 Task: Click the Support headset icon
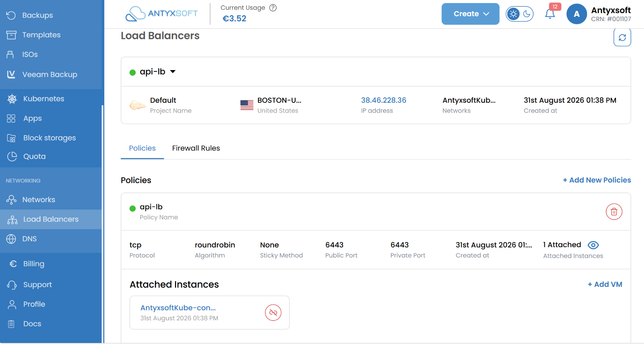12,285
